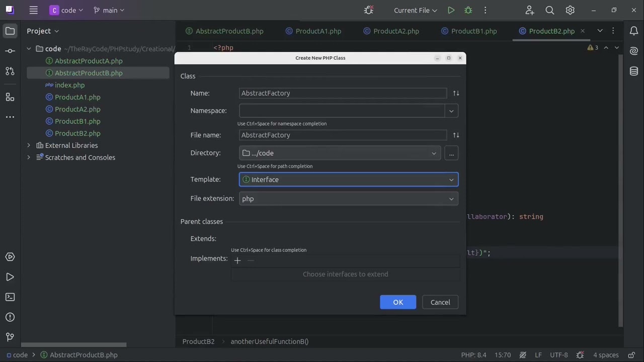Open the Services tool window
The height and width of the screenshot is (362, 644).
tap(10, 257)
